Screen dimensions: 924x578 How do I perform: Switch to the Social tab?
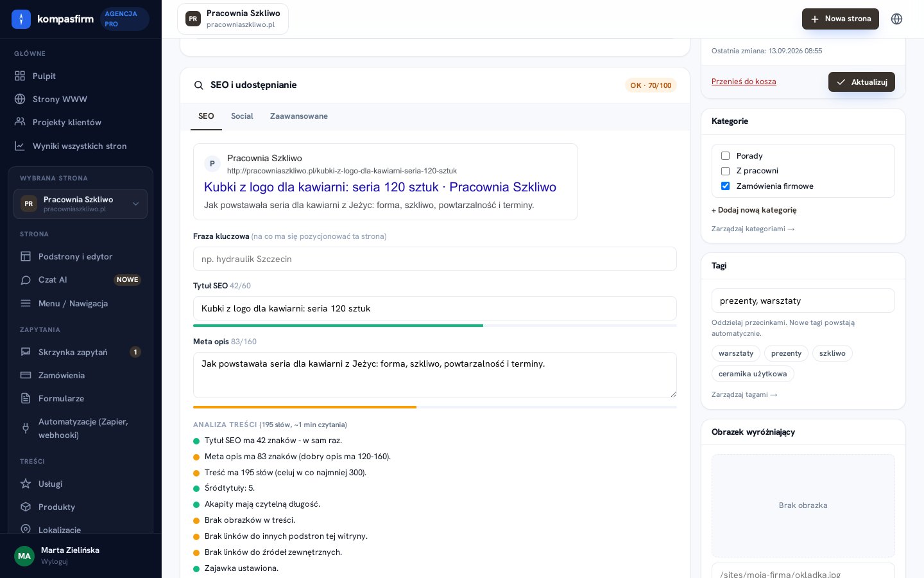click(x=242, y=116)
